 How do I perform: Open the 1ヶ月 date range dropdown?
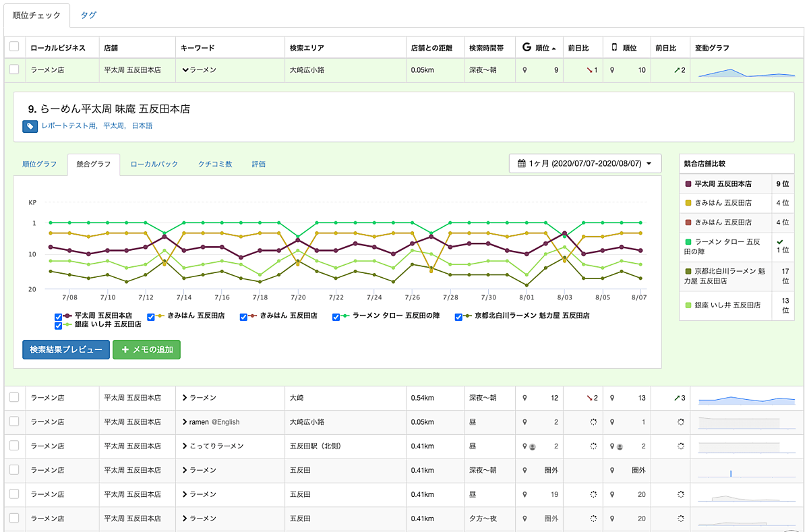tap(585, 164)
